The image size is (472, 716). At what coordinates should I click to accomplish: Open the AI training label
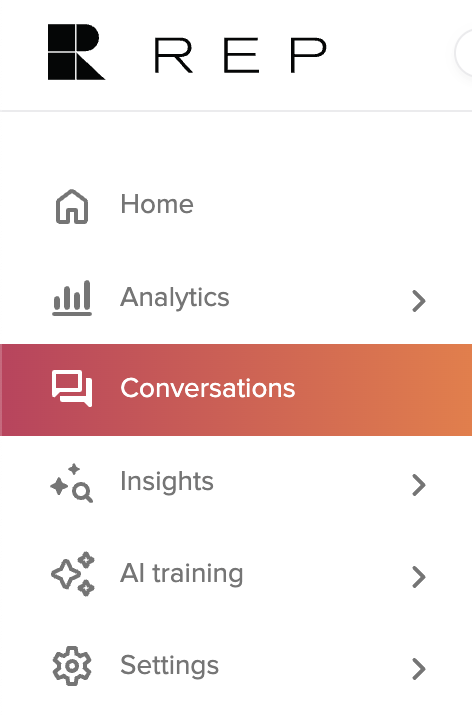(x=182, y=574)
